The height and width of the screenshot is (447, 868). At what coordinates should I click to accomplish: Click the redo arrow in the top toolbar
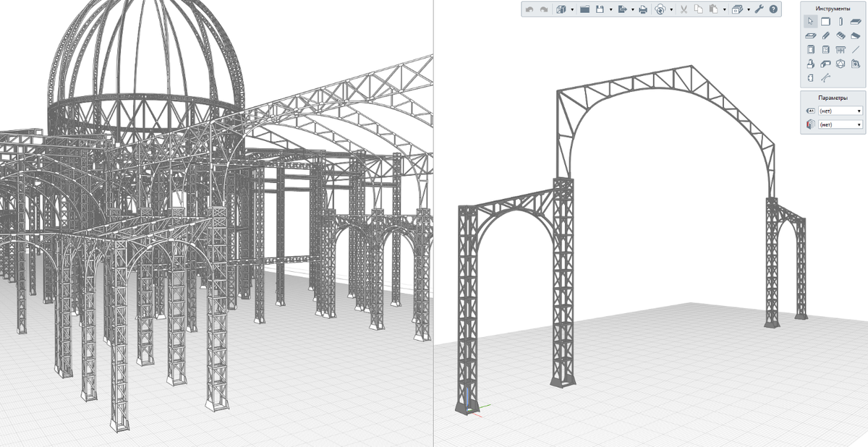[x=544, y=9]
